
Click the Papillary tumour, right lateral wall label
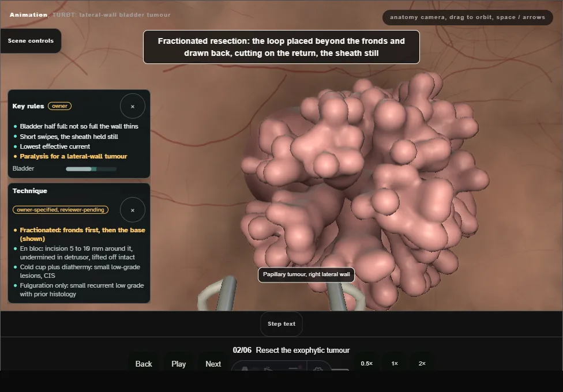[x=306, y=274]
